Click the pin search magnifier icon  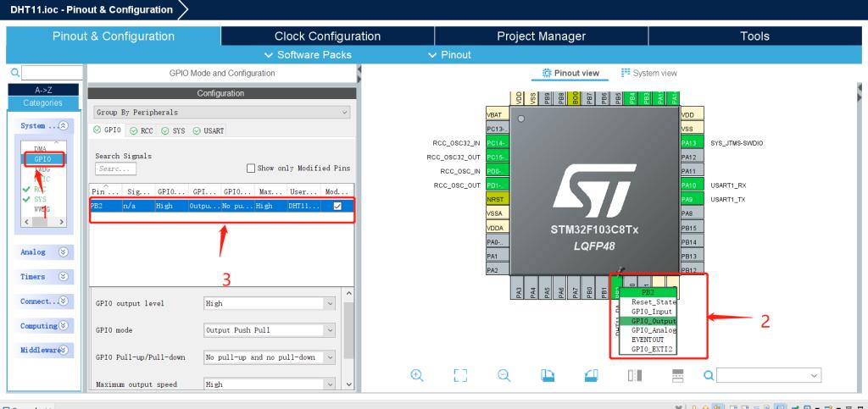click(x=709, y=375)
